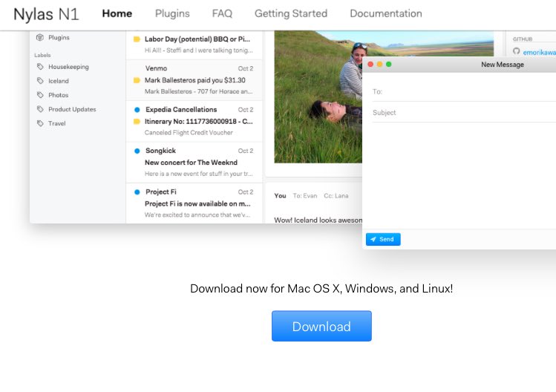Image resolution: width=556 pixels, height=392 pixels.
Task: Minimize New Message with the yellow button
Action: [379, 64]
